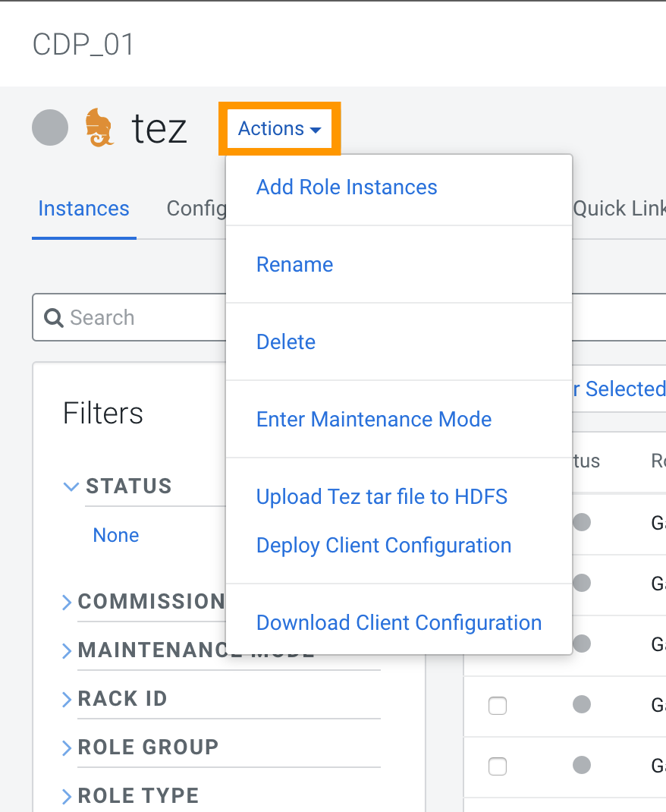Click the gray status circle beside tez
The height and width of the screenshot is (812, 666).
pos(50,127)
